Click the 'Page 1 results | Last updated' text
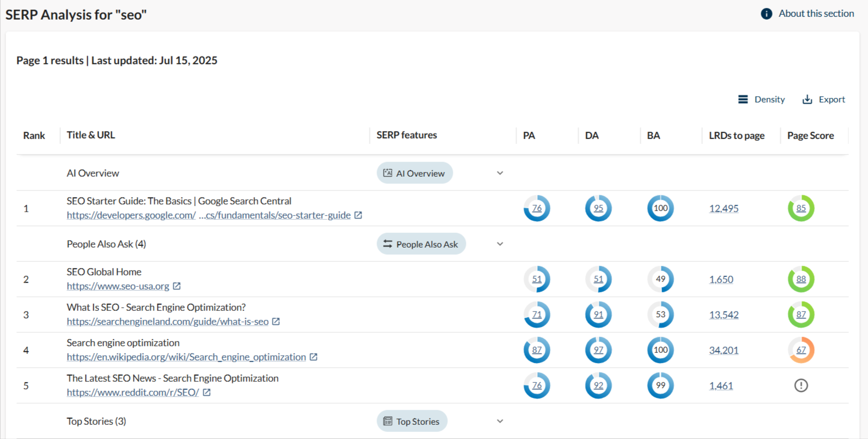This screenshot has width=868, height=439. click(117, 61)
